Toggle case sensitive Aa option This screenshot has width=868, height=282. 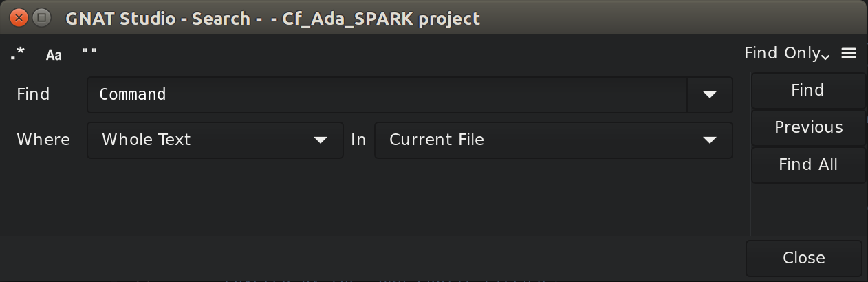tap(54, 54)
